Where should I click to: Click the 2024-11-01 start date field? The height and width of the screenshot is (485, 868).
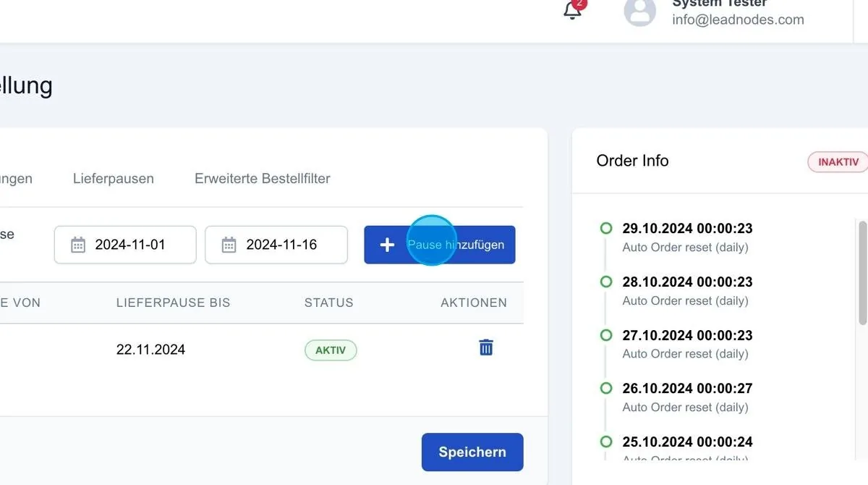pos(125,245)
